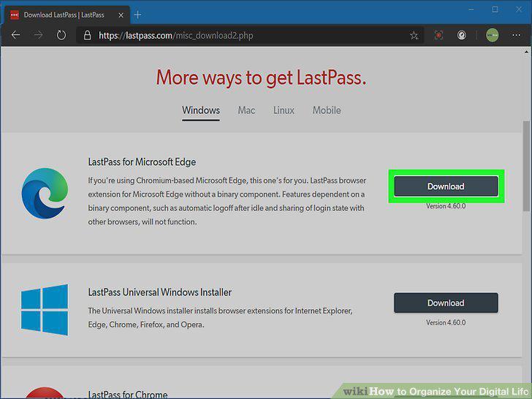532x399 pixels.
Task: Reload the page with refresh icon
Action: [x=61, y=35]
